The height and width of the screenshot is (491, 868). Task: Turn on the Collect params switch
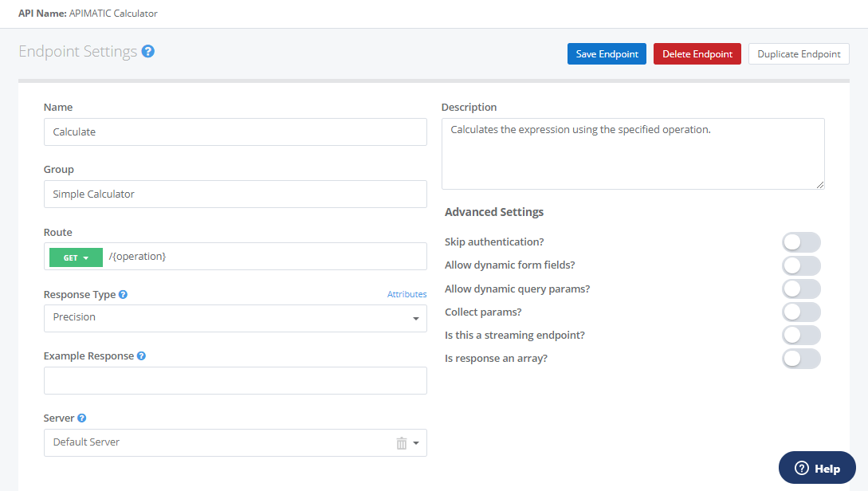pos(800,311)
